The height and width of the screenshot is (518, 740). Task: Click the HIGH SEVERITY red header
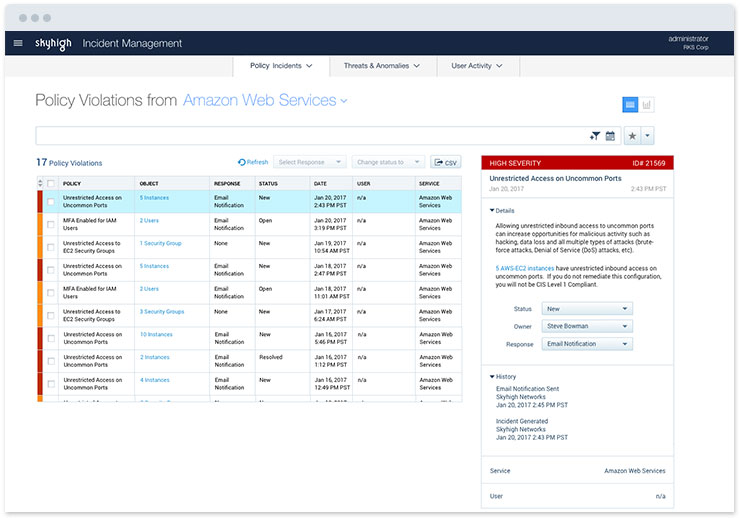577,163
